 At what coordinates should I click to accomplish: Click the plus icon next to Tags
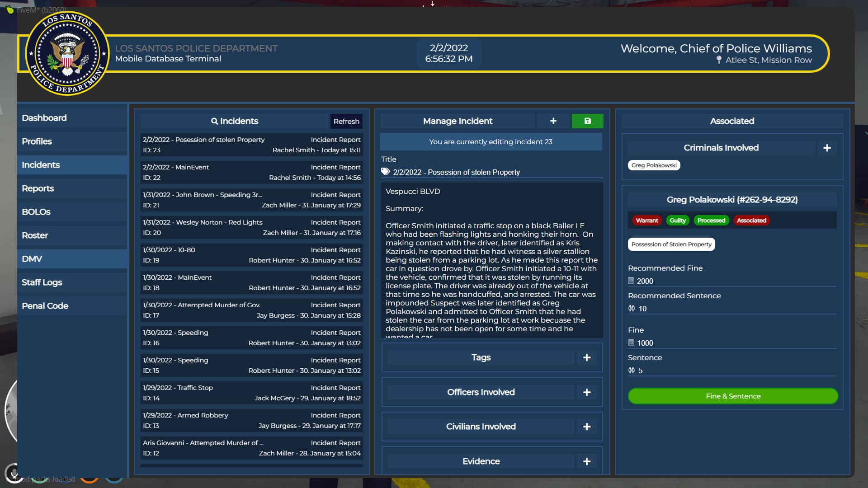click(586, 357)
